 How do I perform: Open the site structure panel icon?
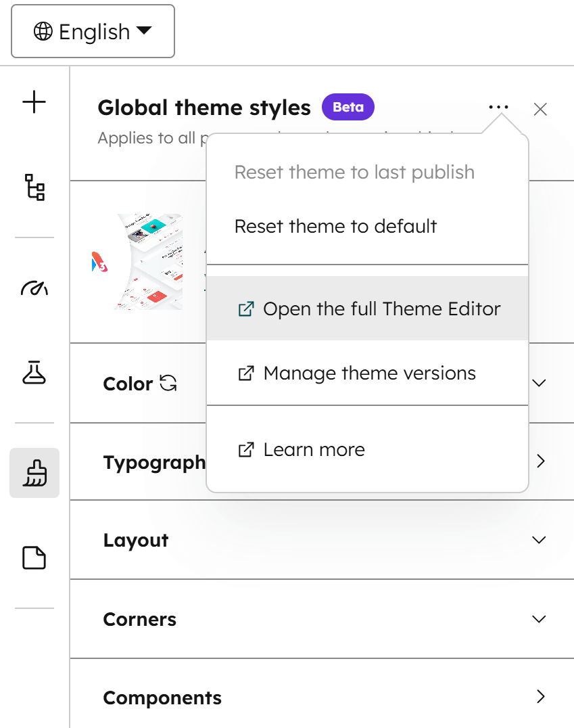[x=34, y=189]
